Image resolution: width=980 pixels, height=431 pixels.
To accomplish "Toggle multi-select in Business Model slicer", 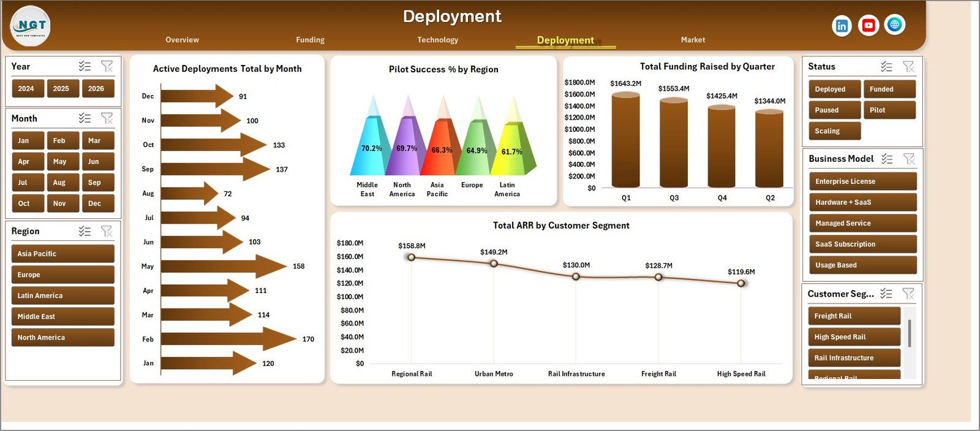I will [x=887, y=159].
